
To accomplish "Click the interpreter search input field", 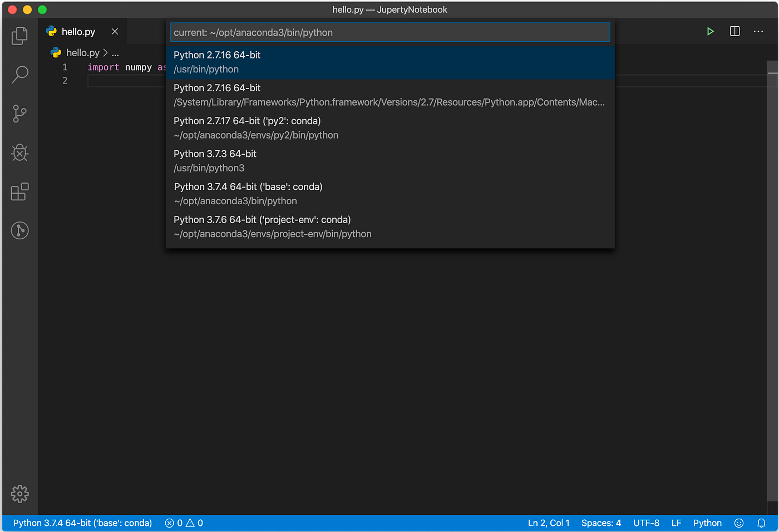I will pyautogui.click(x=389, y=32).
